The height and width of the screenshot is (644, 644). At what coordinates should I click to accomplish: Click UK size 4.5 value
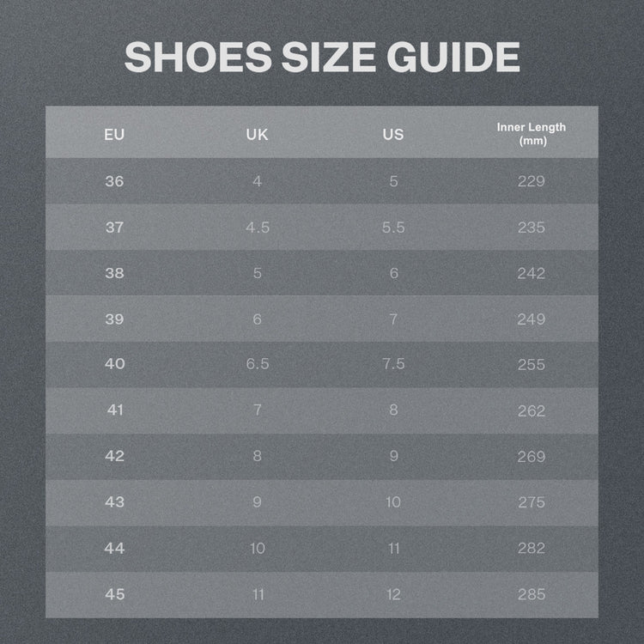(x=258, y=228)
